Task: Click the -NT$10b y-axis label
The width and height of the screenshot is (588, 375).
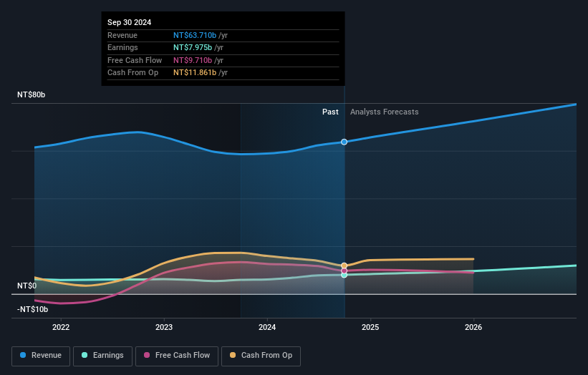Action: (x=33, y=309)
